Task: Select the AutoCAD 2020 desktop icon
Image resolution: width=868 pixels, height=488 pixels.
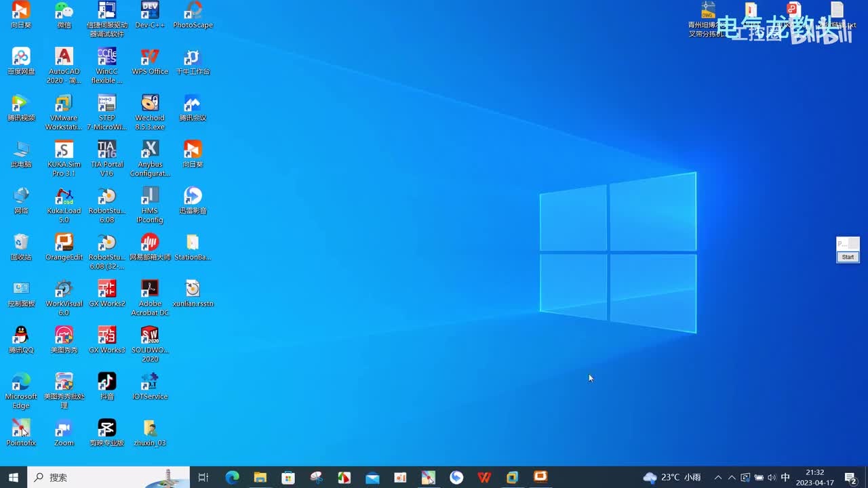Action: coord(64,66)
